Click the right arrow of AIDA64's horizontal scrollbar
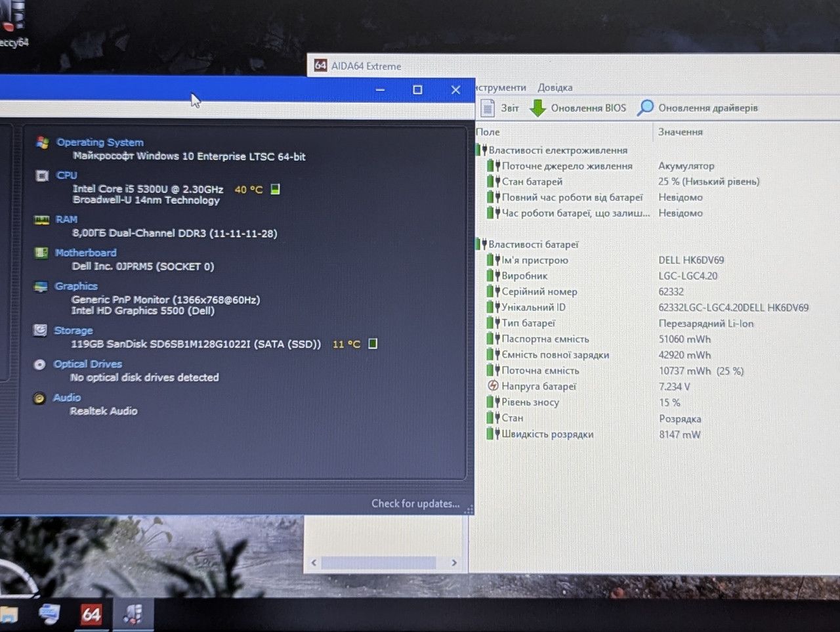 (x=454, y=562)
